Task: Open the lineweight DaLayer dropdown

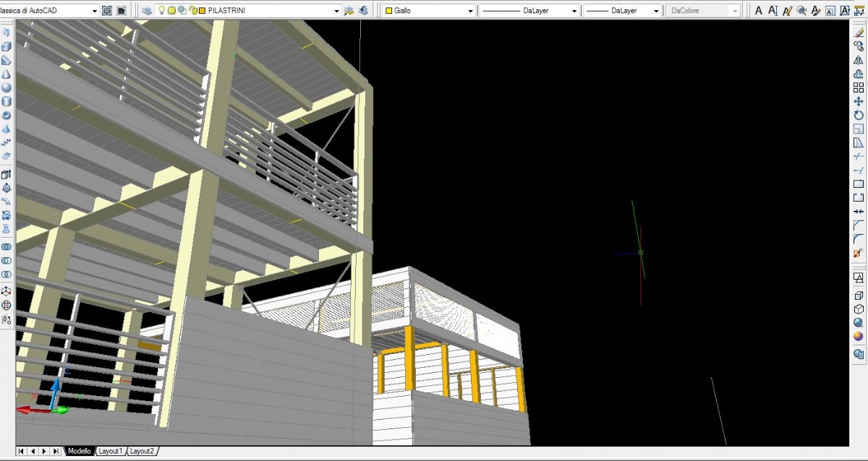Action: (x=622, y=11)
